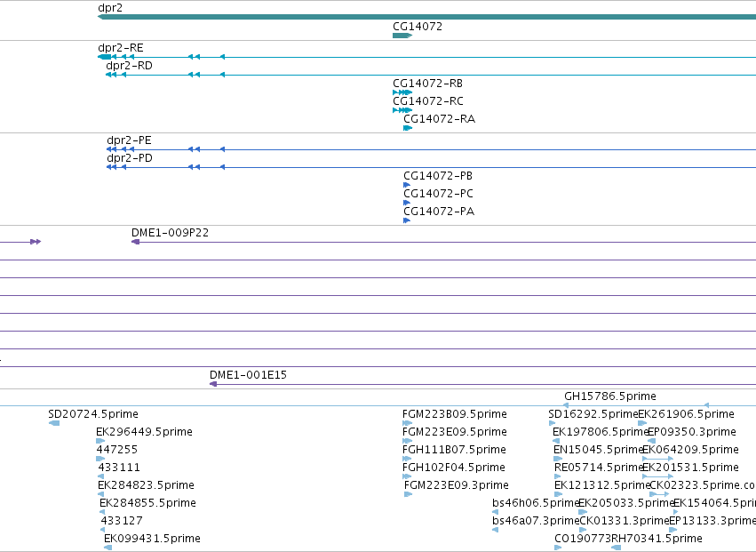Click the bs46h06.5prime label

pyautogui.click(x=535, y=503)
